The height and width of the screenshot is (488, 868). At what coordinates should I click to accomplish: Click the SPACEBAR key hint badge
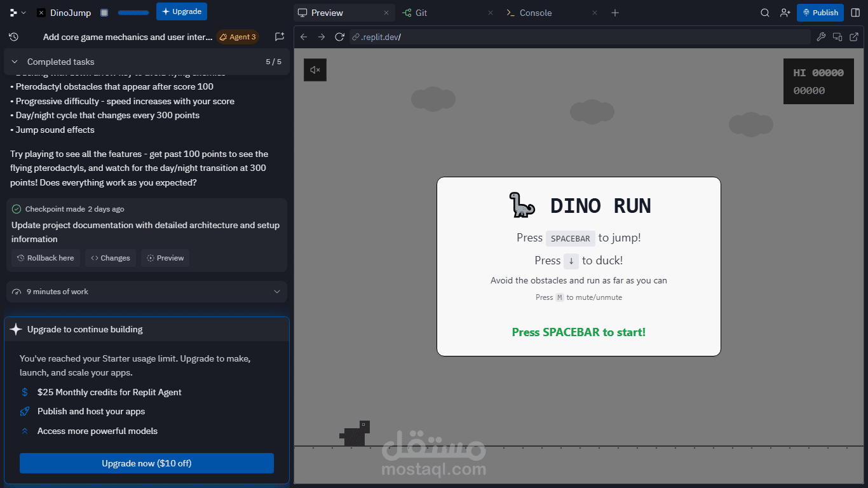[x=570, y=238]
